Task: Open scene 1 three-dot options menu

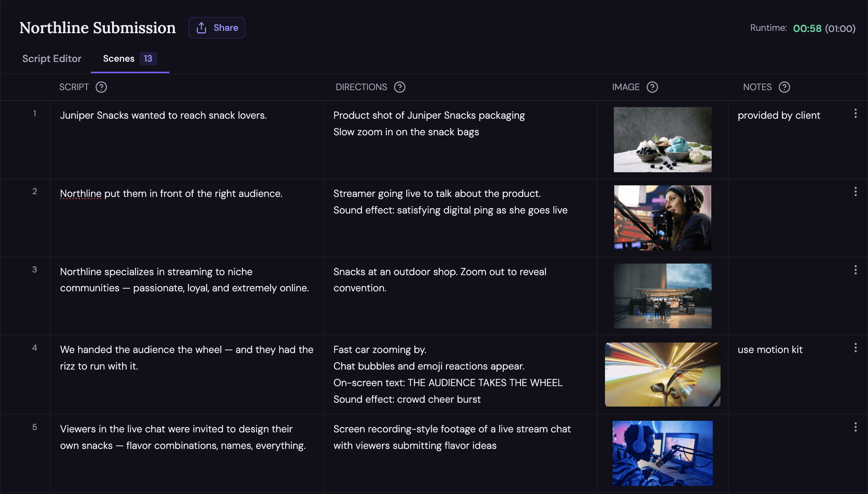Action: [855, 113]
